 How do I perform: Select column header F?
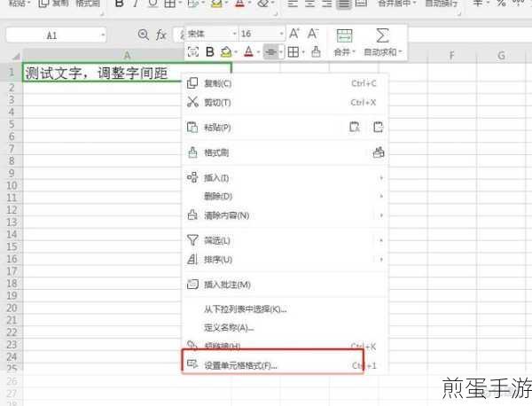(451, 55)
